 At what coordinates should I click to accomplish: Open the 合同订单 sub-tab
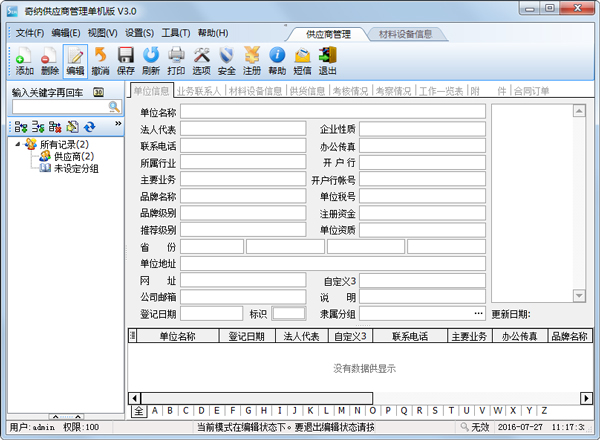pyautogui.click(x=532, y=91)
